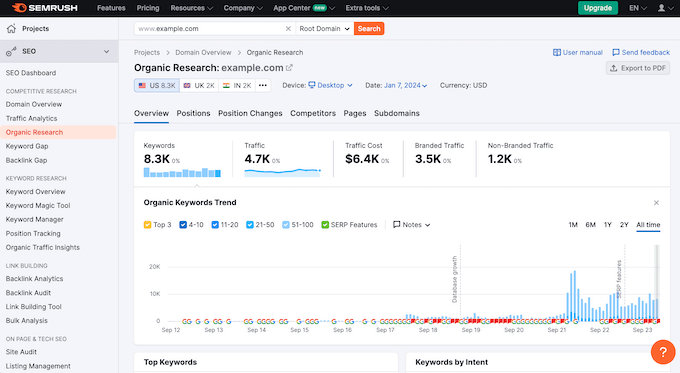Select the 6M time range
This screenshot has width=680, height=373.
pyautogui.click(x=590, y=225)
